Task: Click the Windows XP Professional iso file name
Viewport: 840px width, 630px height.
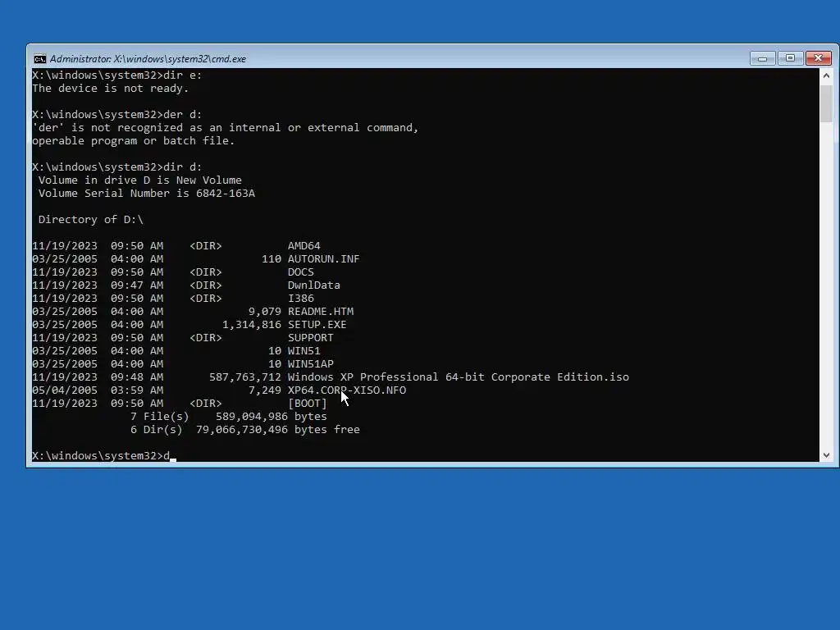Action: click(458, 377)
